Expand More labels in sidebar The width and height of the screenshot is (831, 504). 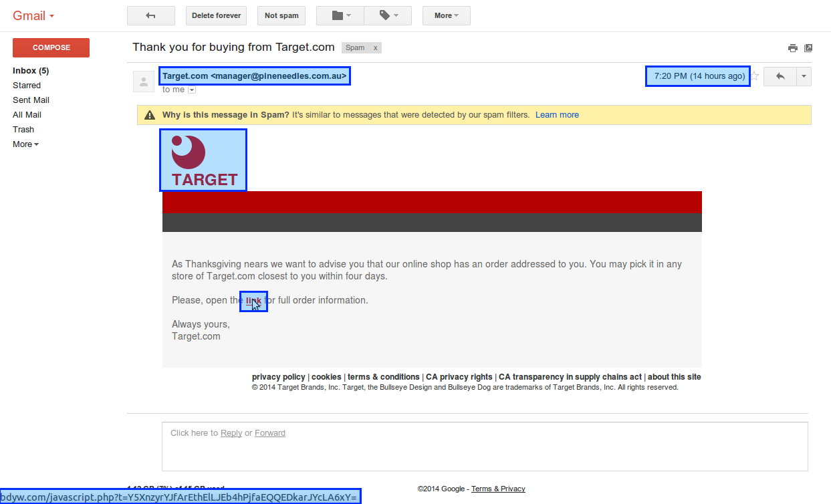click(x=25, y=144)
